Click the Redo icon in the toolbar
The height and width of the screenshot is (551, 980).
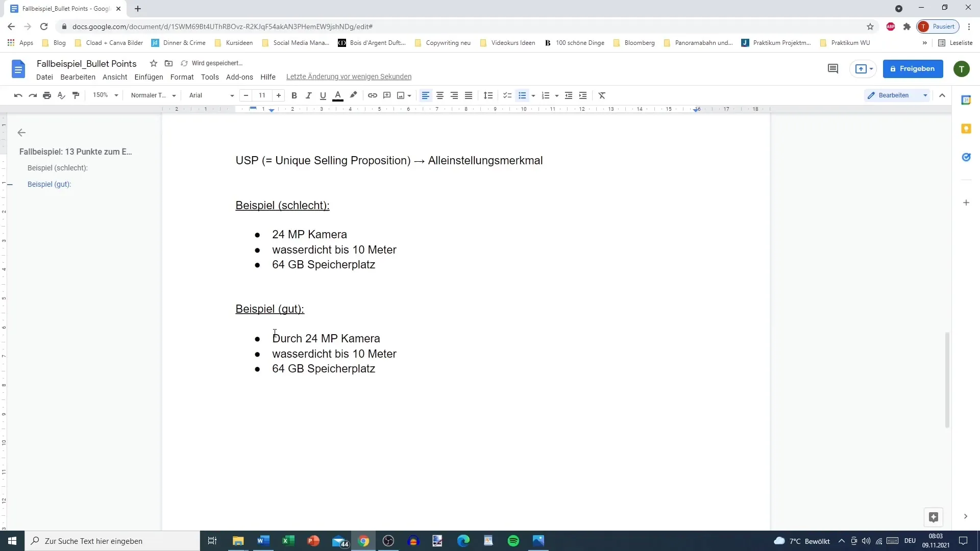33,95
